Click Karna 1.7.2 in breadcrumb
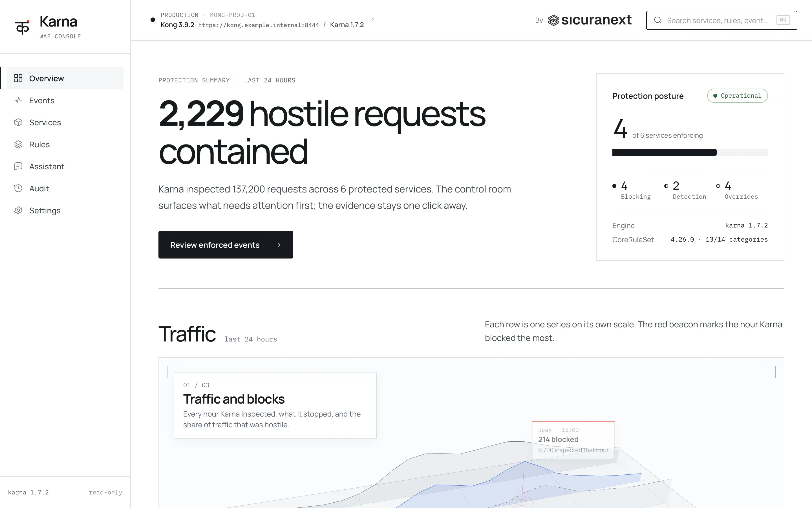 (x=347, y=25)
